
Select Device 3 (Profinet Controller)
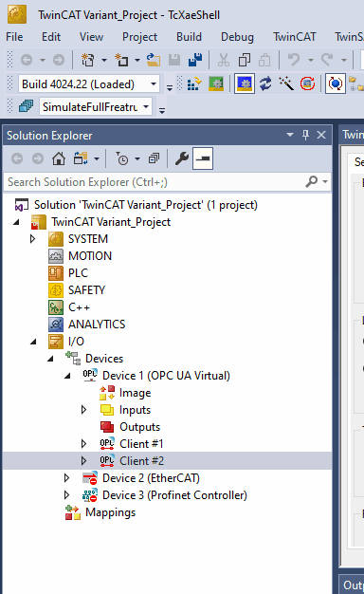click(x=174, y=495)
